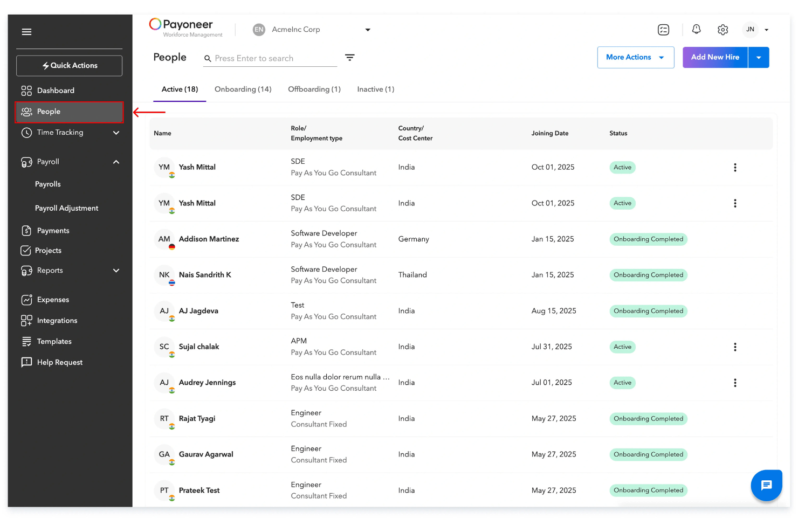Open the task checklist icon in header
Viewport: 798px width, 532px height.
click(x=664, y=30)
